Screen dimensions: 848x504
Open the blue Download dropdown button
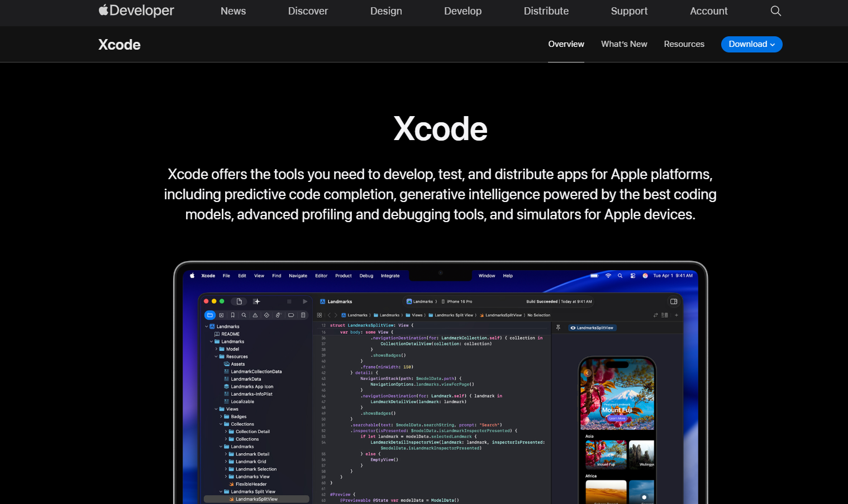(x=752, y=44)
